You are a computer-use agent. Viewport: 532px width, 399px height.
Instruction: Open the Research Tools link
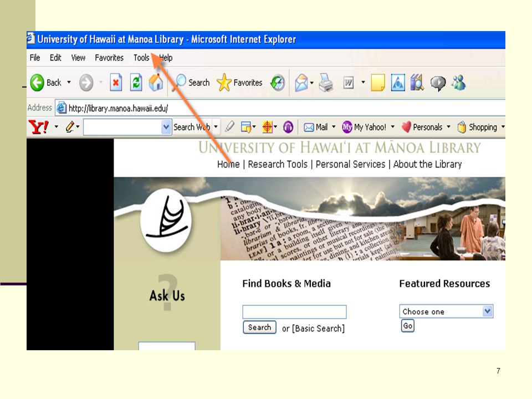click(x=278, y=164)
